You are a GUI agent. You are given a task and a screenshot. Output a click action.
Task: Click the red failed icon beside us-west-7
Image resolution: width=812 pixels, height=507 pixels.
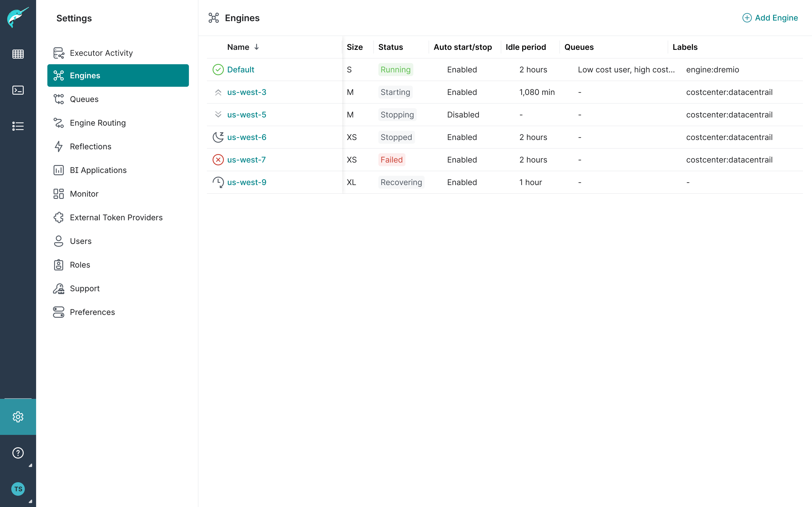pyautogui.click(x=218, y=160)
